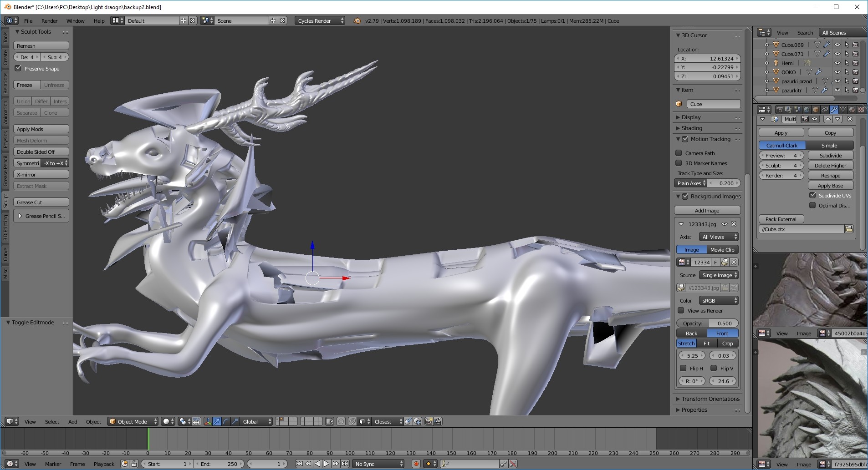Expand Cube.071 tree item in outliner
The image size is (868, 470).
pyautogui.click(x=766, y=54)
